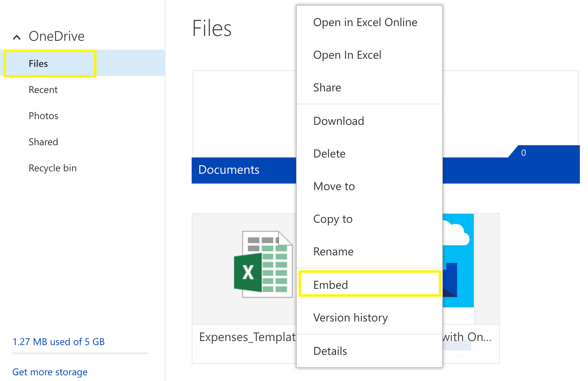Download the selected file
Image resolution: width=588 pixels, height=381 pixels.
(338, 121)
